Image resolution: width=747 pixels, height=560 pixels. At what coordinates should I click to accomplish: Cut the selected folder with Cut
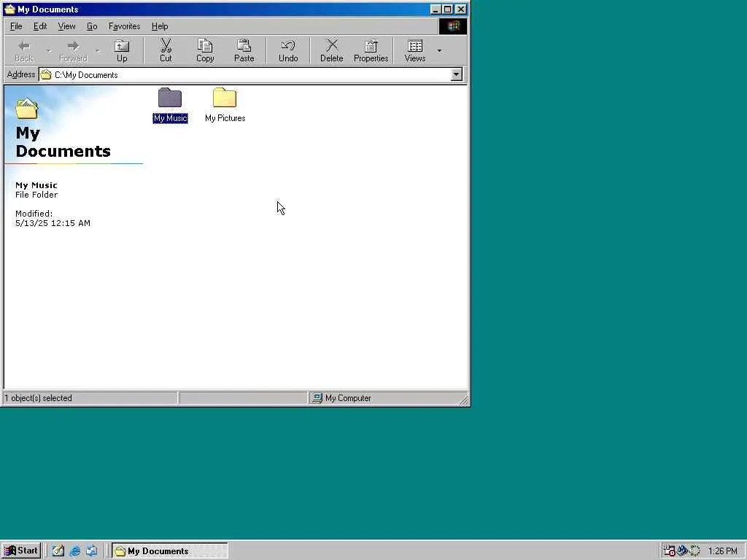166,50
